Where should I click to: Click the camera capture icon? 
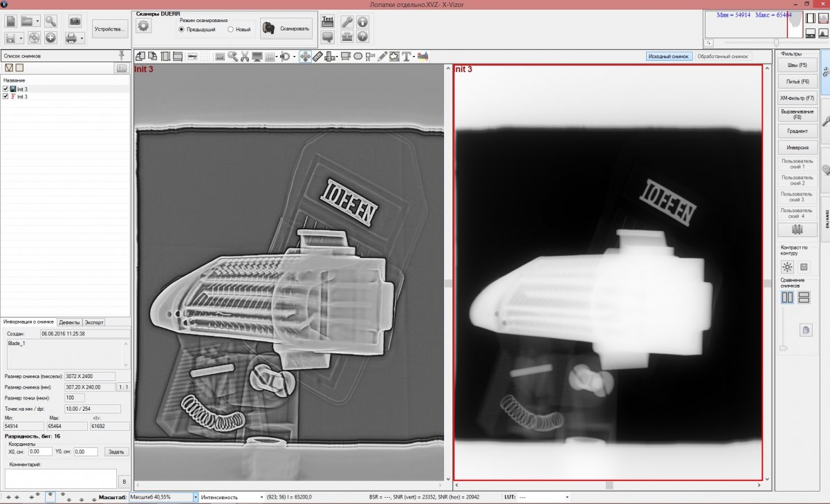point(75,21)
